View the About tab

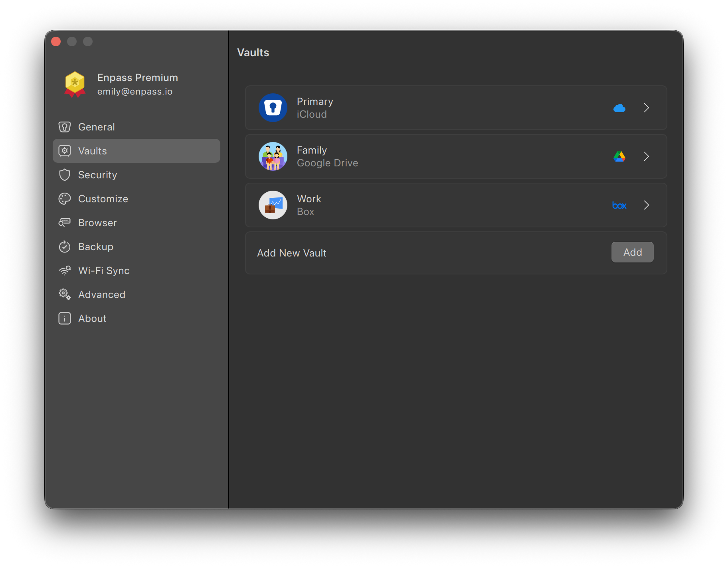pyautogui.click(x=136, y=318)
